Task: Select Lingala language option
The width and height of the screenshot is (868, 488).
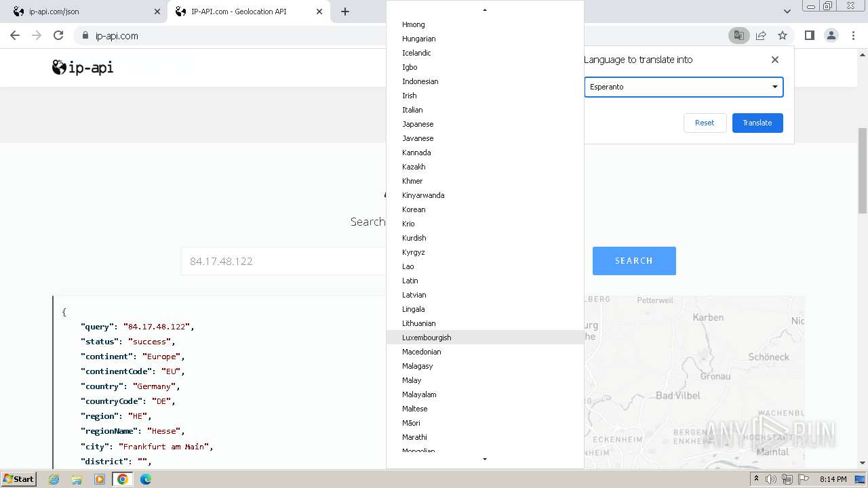Action: pos(485,309)
